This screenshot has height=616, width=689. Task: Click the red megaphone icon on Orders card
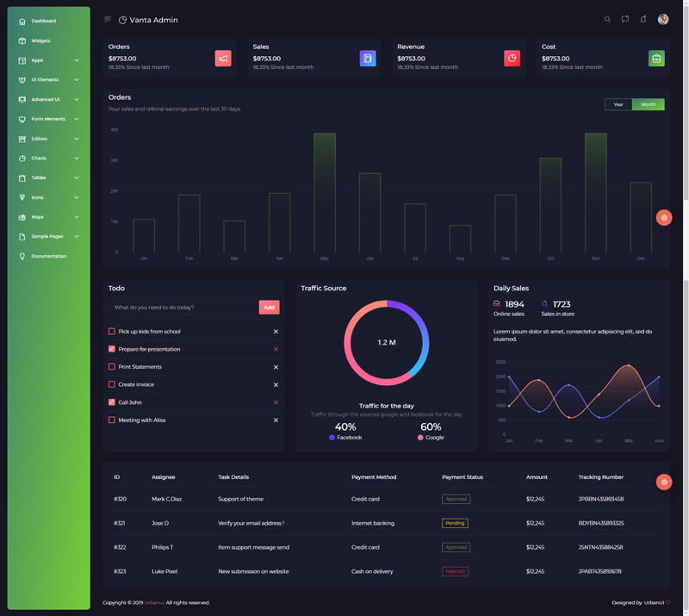coord(223,58)
